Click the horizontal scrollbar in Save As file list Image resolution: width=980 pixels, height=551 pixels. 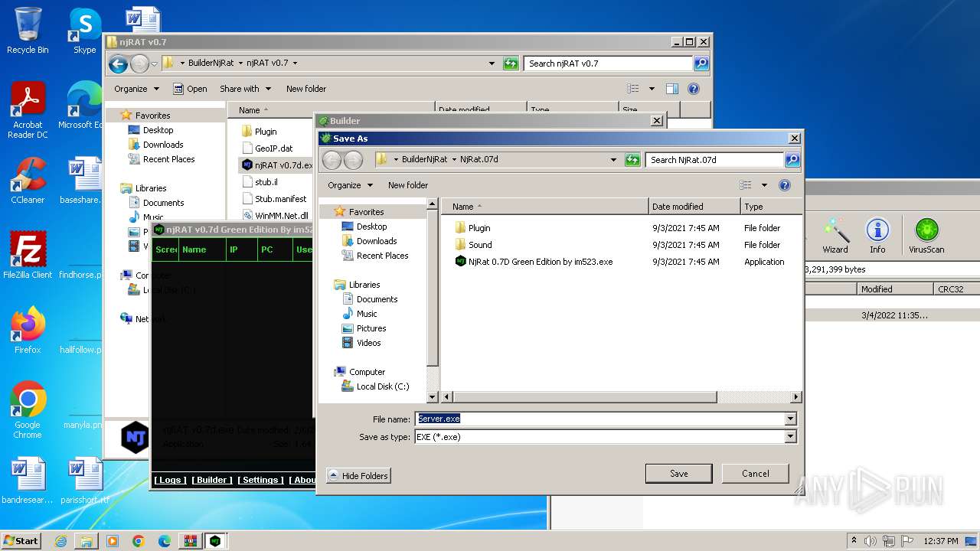584,397
